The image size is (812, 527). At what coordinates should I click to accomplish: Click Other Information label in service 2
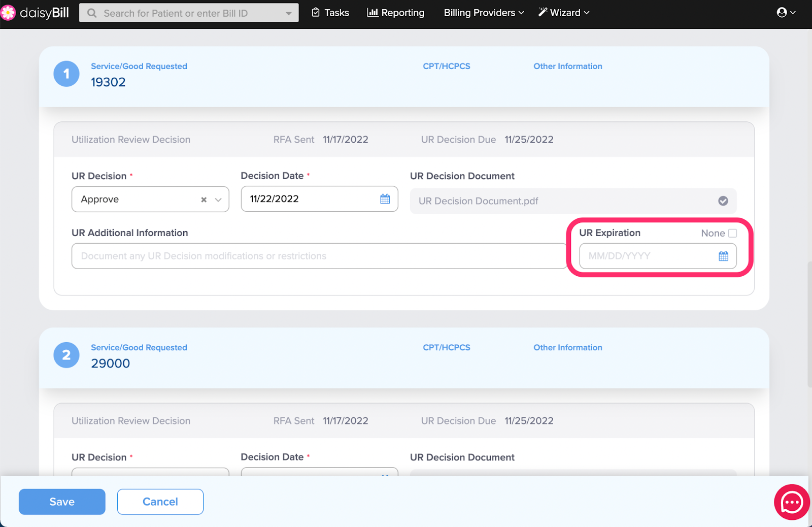[568, 347]
